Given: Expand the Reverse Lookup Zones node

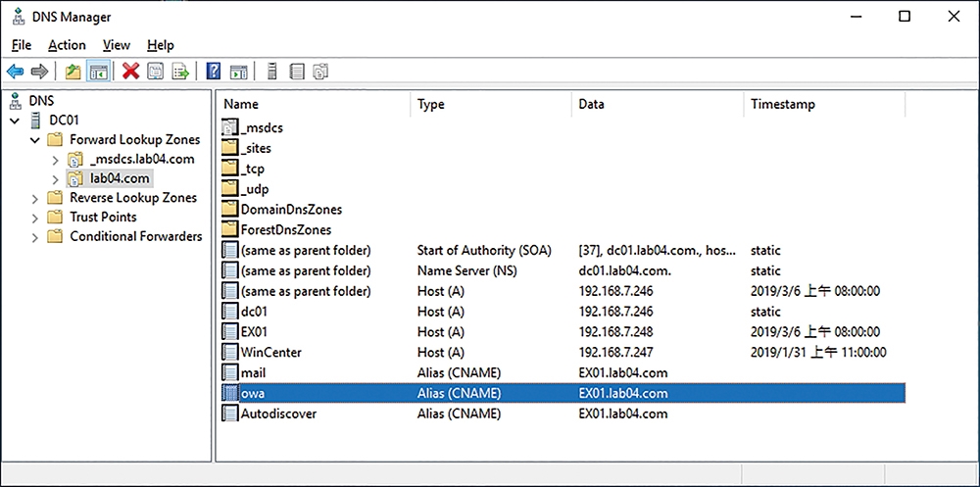Looking at the screenshot, I should [35, 199].
